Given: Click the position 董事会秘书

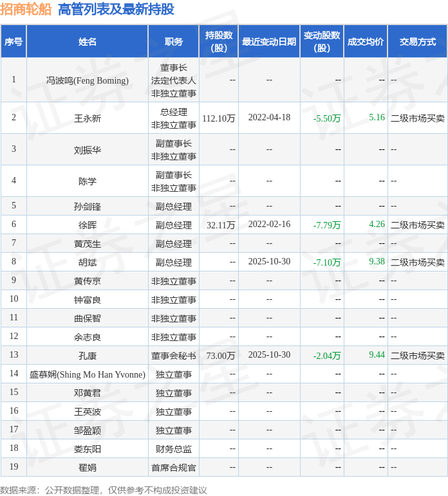Looking at the screenshot, I should click(x=174, y=356).
